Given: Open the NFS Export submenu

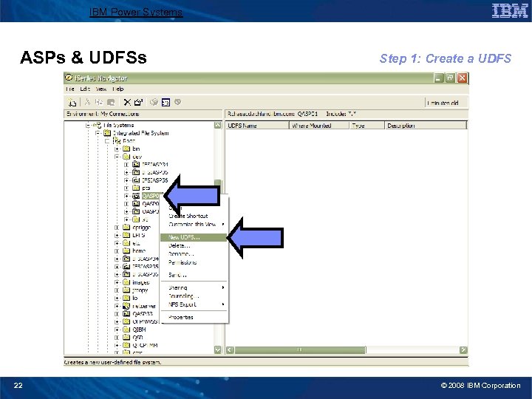Looking at the screenshot, I should [x=194, y=304].
